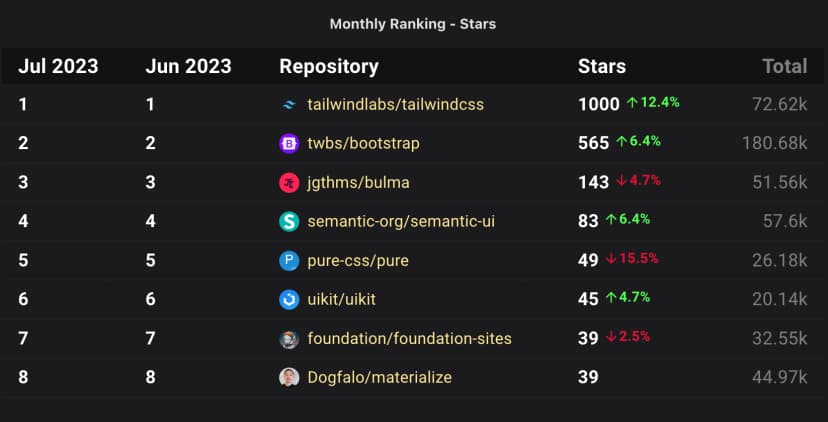Click 6.4% in twbs/bootstrap row
Image resolution: width=828 pixels, height=422 pixels.
pos(645,142)
